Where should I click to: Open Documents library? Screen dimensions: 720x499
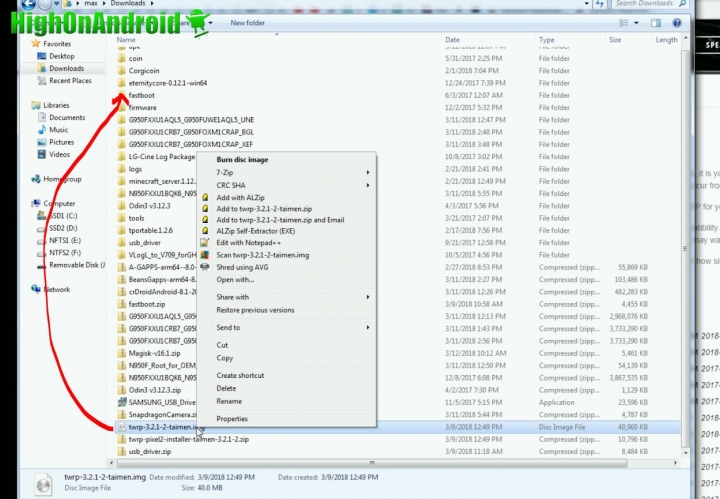67,118
